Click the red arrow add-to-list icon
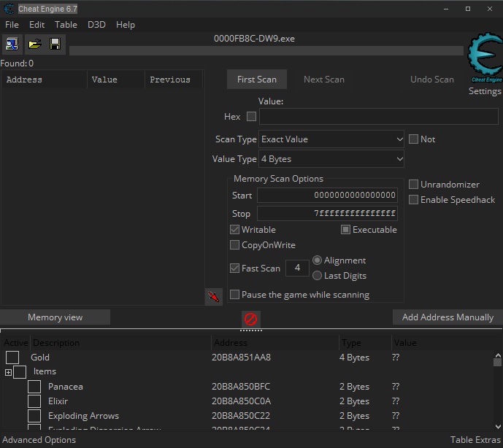The height and width of the screenshot is (448, 503). pos(213,296)
